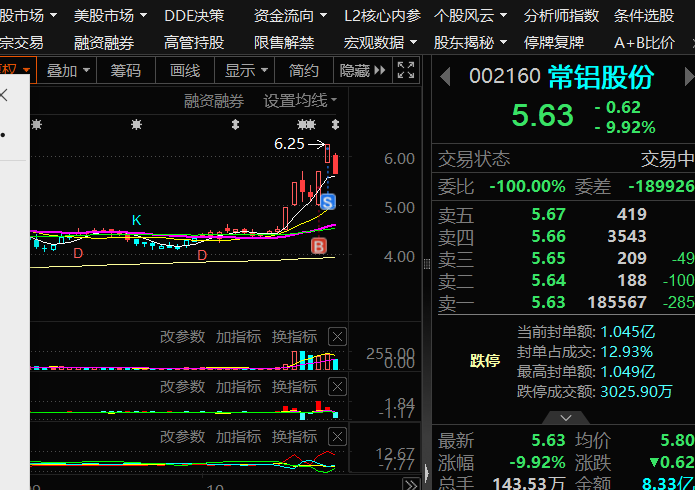The width and height of the screenshot is (695, 490).
Task: Go to previous stock with left arrow
Action: click(445, 77)
